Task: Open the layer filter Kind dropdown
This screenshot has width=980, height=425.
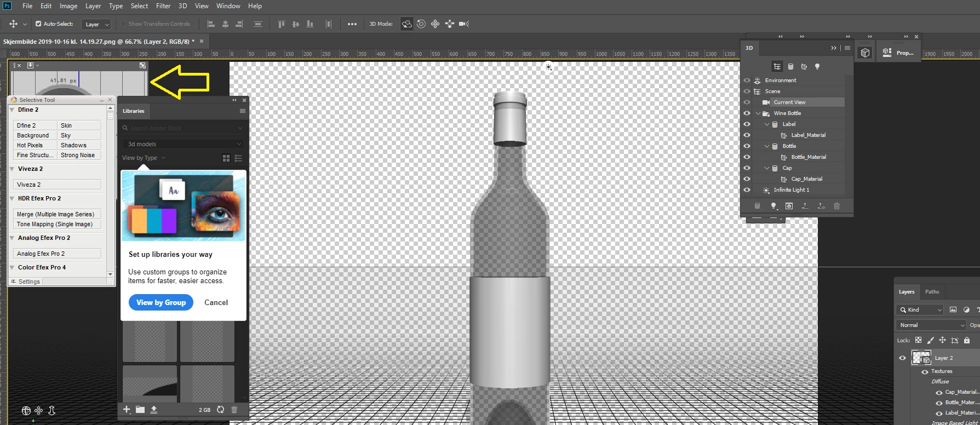Action: point(920,309)
